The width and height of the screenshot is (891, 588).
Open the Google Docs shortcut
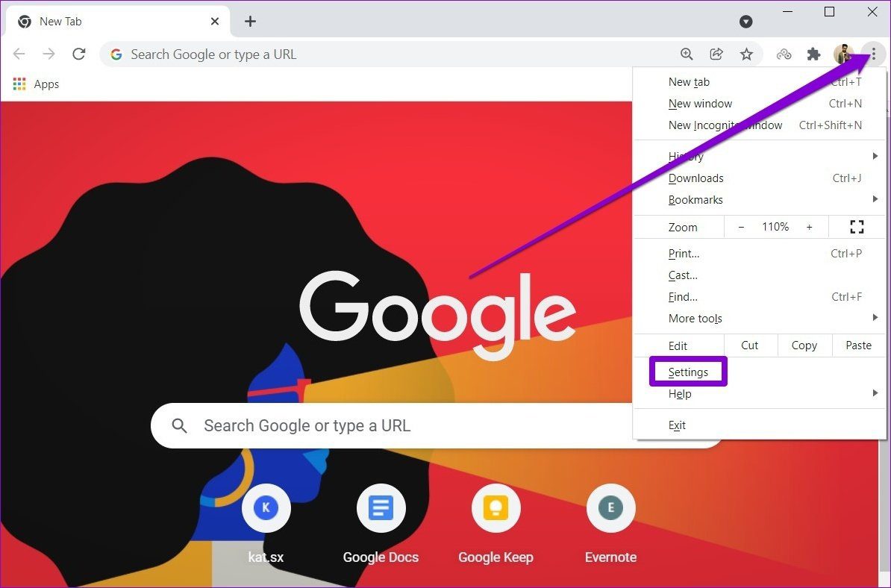click(x=381, y=525)
